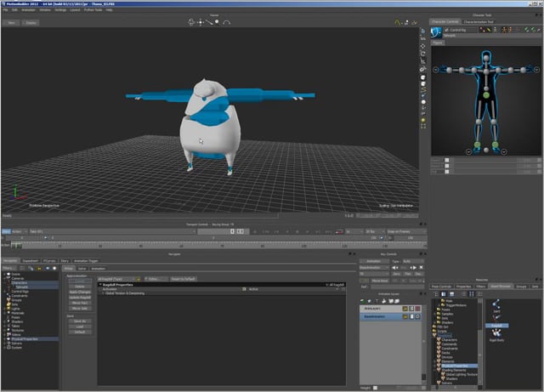
Task: Click the Apply Changes button
Action: pos(80,292)
